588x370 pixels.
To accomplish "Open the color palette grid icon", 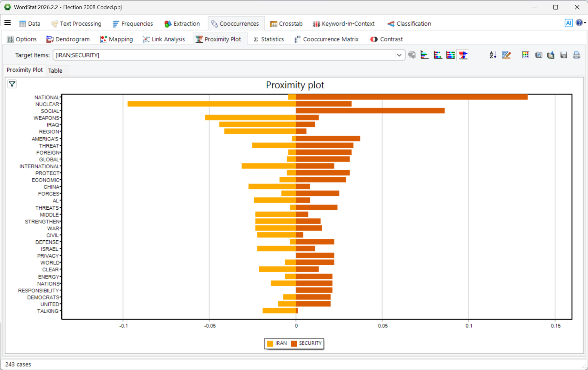I will coord(525,55).
